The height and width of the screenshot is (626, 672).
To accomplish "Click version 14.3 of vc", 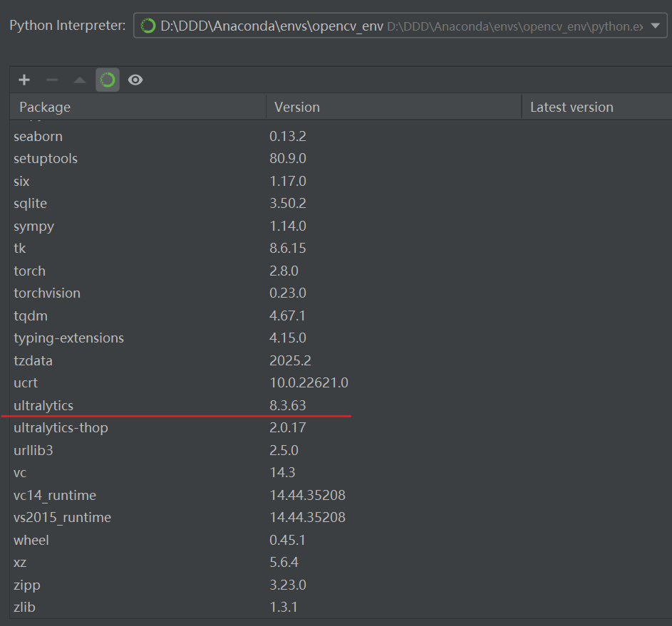I will point(282,472).
